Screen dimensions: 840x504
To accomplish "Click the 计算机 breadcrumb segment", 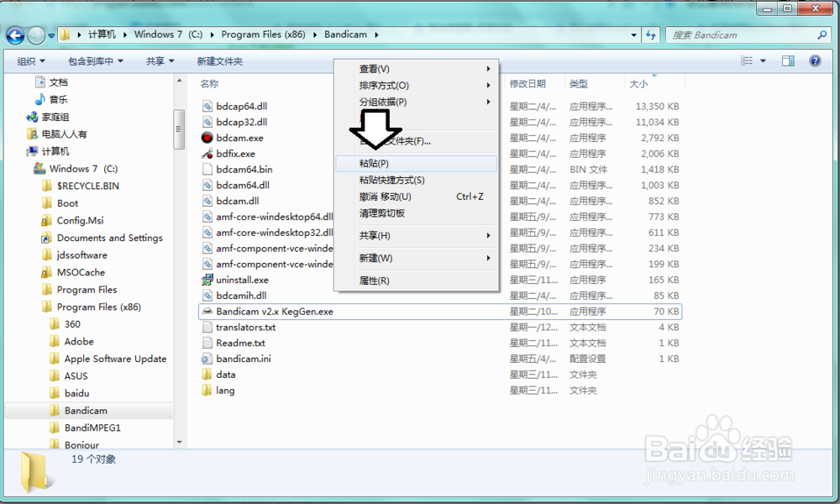I will tap(102, 34).
